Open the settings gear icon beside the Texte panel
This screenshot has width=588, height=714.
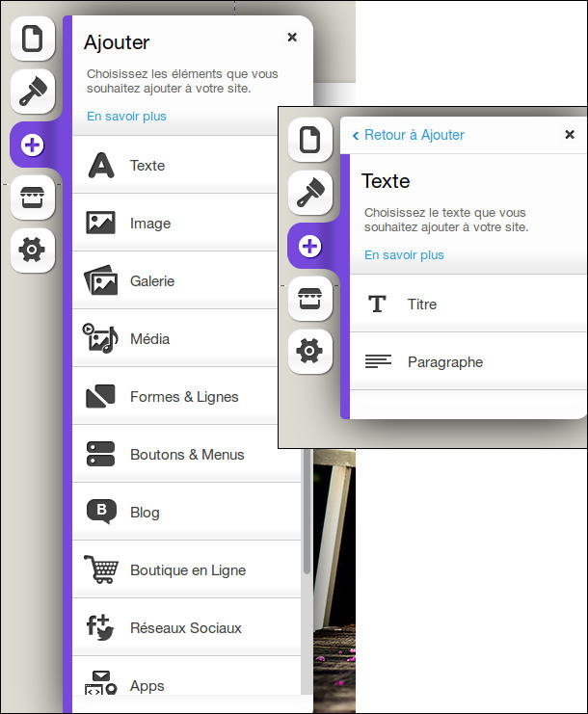point(309,352)
